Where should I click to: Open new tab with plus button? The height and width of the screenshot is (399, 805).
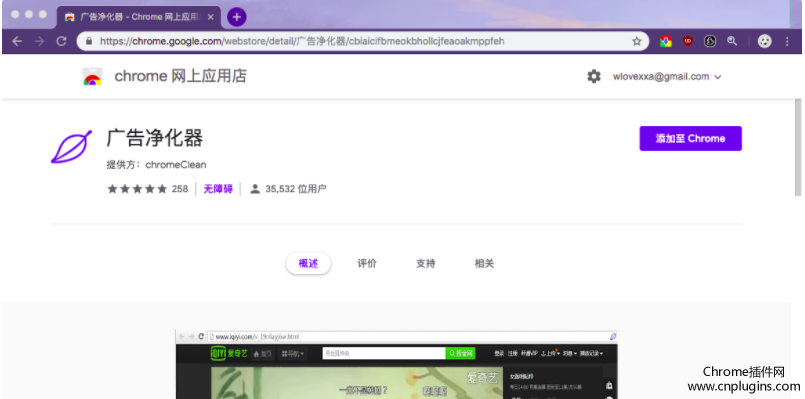(x=237, y=17)
